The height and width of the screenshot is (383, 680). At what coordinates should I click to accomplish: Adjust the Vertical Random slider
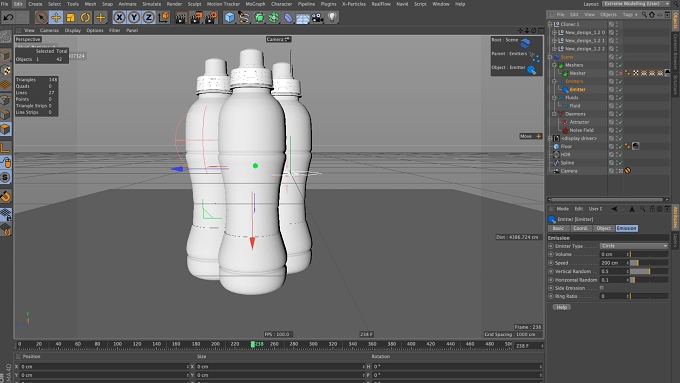point(649,272)
